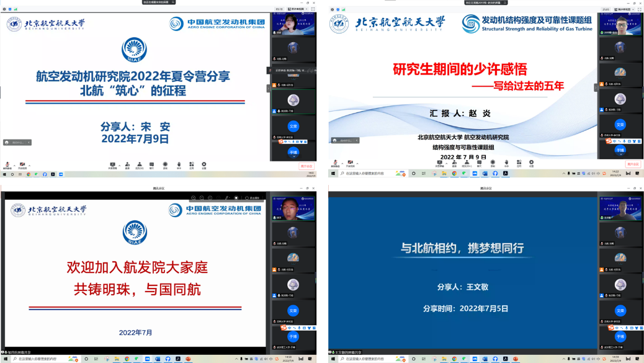Open Apps icon in top-left meeting toolbar
Image resolution: width=644 pixels, height=363 pixels.
[x=191, y=164]
